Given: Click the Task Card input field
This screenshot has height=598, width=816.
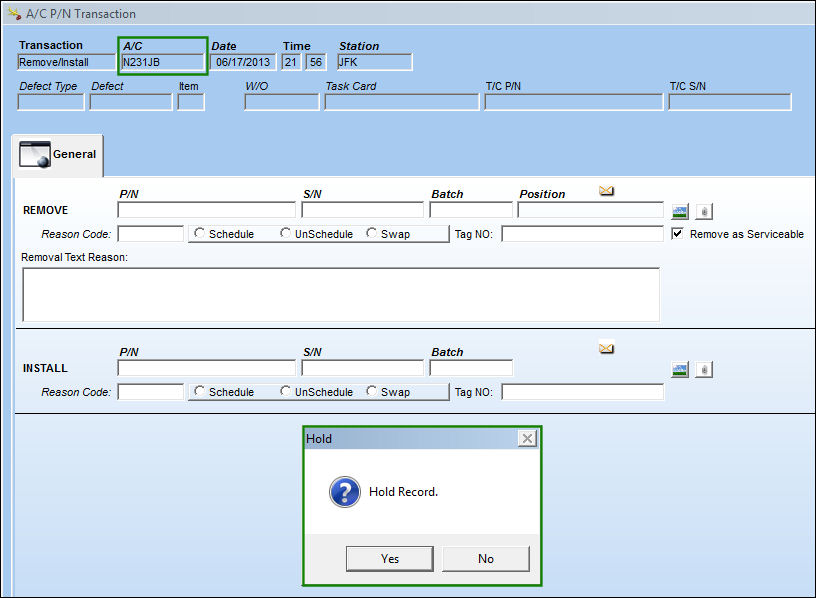Looking at the screenshot, I should [401, 102].
